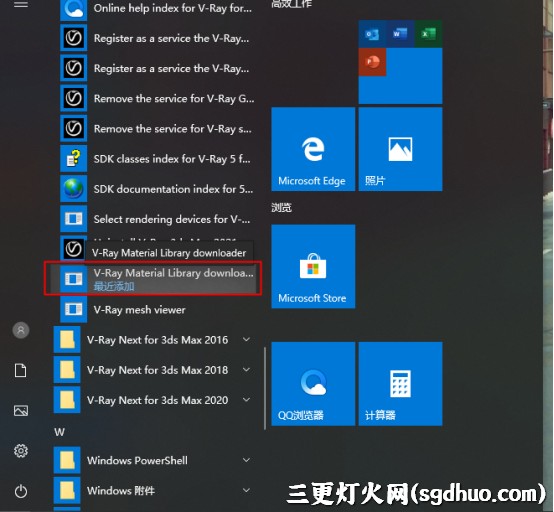The width and height of the screenshot is (554, 512).
Task: Click icon of second Register as a service entry
Action: [x=73, y=68]
